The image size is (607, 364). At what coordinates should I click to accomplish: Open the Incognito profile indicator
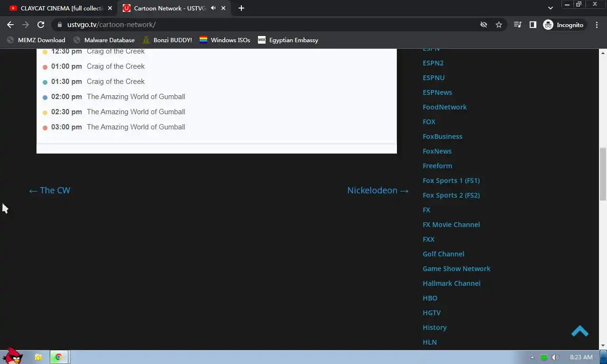pos(564,25)
